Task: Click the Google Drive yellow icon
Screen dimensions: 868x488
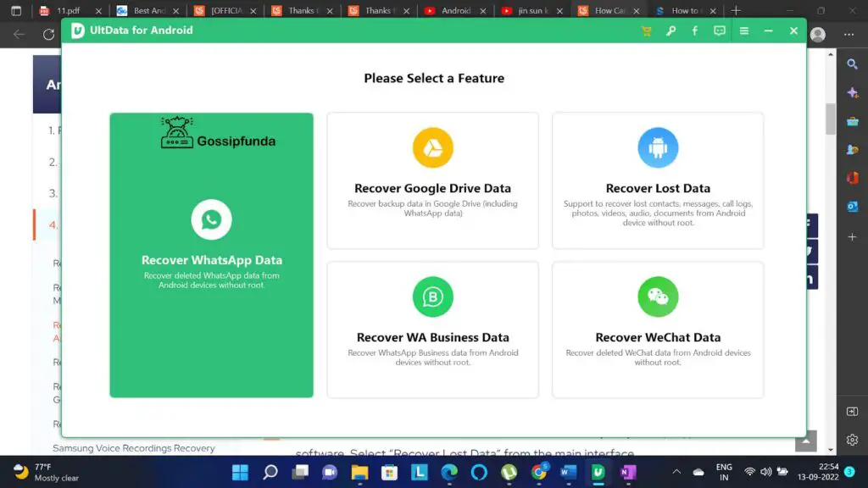Action: pyautogui.click(x=433, y=147)
